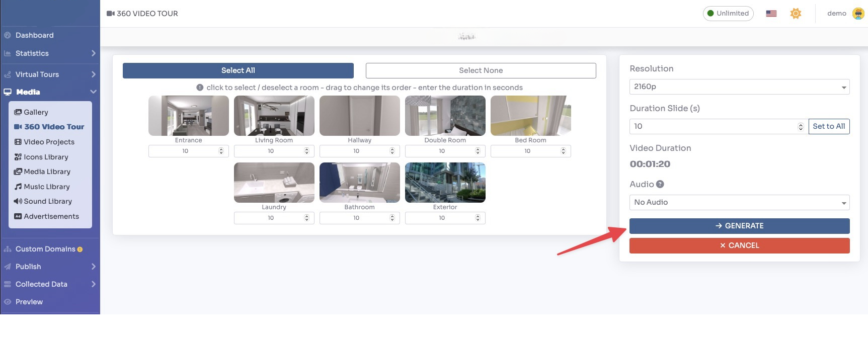Image resolution: width=868 pixels, height=338 pixels.
Task: Open the demo user avatar
Action: point(858,14)
